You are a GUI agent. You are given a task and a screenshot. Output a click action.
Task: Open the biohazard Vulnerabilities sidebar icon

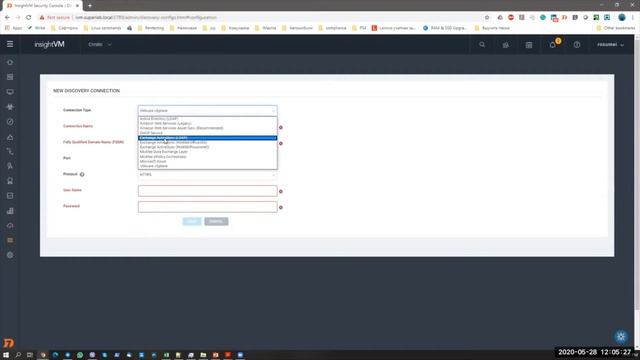[10, 107]
